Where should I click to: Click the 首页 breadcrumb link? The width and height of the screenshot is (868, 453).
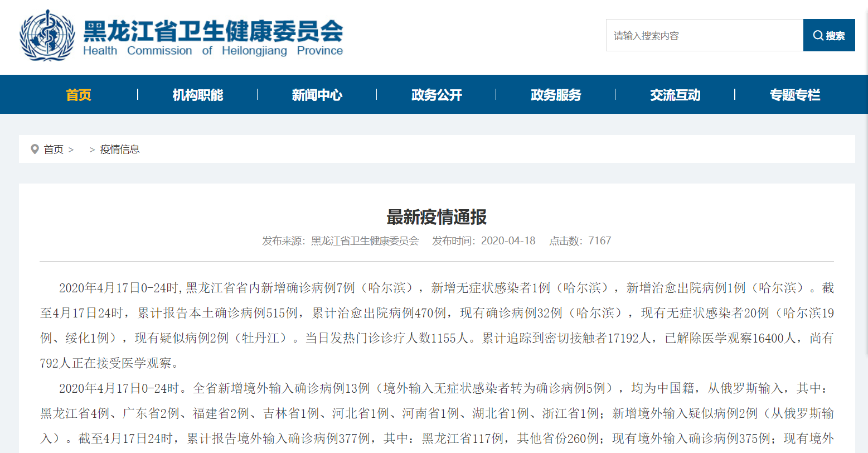pos(54,150)
